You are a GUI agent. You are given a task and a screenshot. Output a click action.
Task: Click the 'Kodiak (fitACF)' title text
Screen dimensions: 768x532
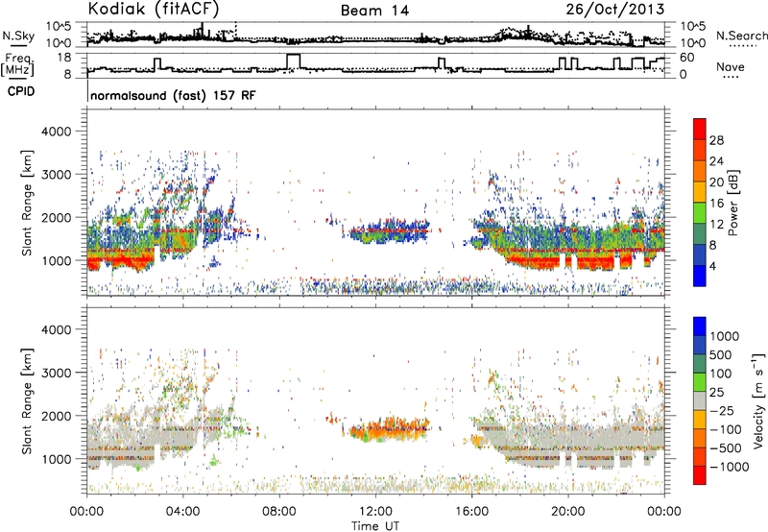(154, 9)
